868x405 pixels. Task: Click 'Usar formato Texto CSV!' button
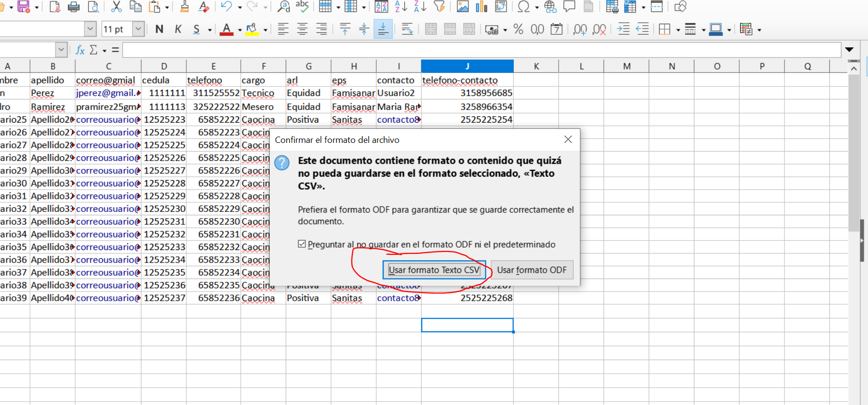[x=434, y=270]
